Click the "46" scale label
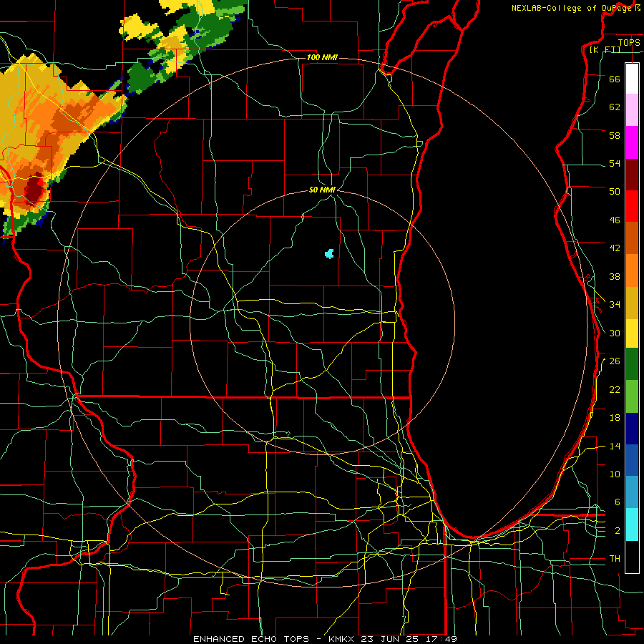This screenshot has width=644, height=644. pyautogui.click(x=615, y=220)
